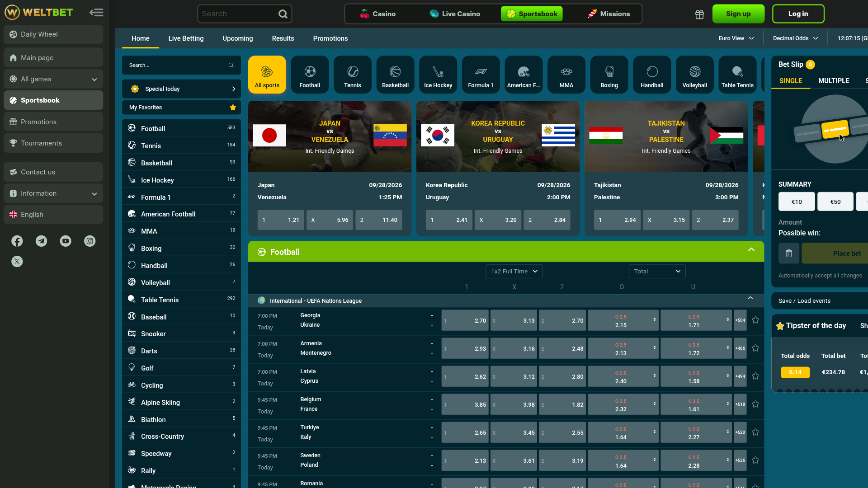Select the Volleyball sport tile

(695, 75)
